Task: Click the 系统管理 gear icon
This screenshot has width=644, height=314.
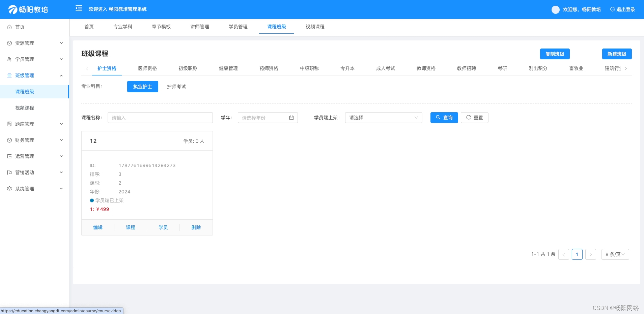Action: [9, 189]
